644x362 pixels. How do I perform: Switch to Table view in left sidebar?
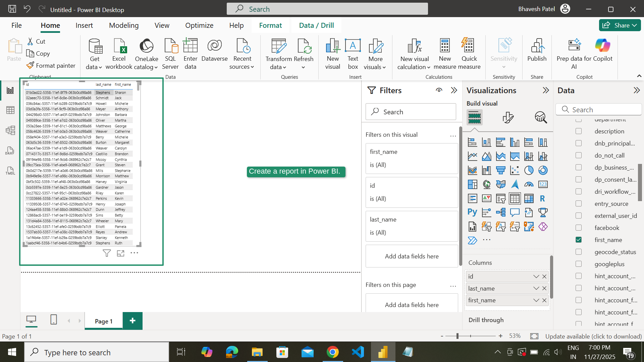[10, 110]
